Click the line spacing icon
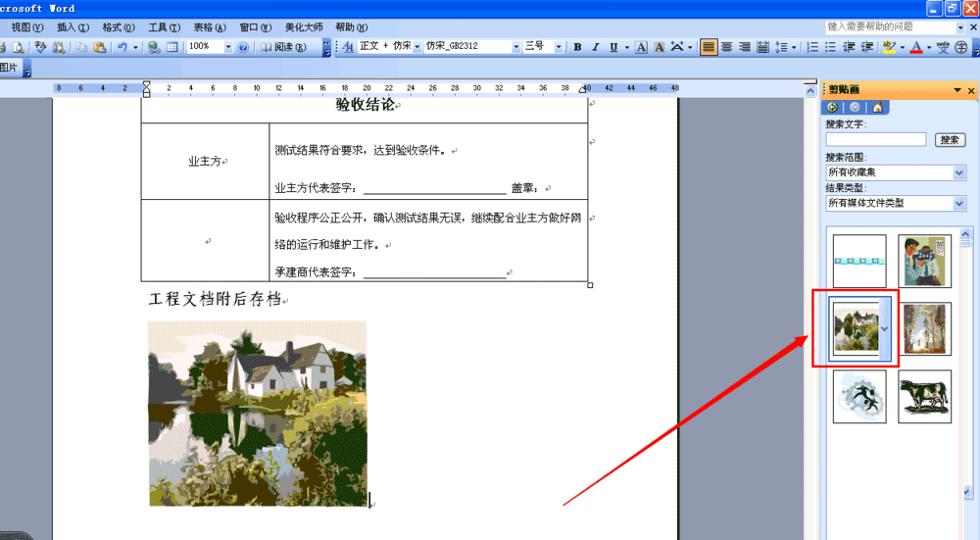 pos(781,47)
